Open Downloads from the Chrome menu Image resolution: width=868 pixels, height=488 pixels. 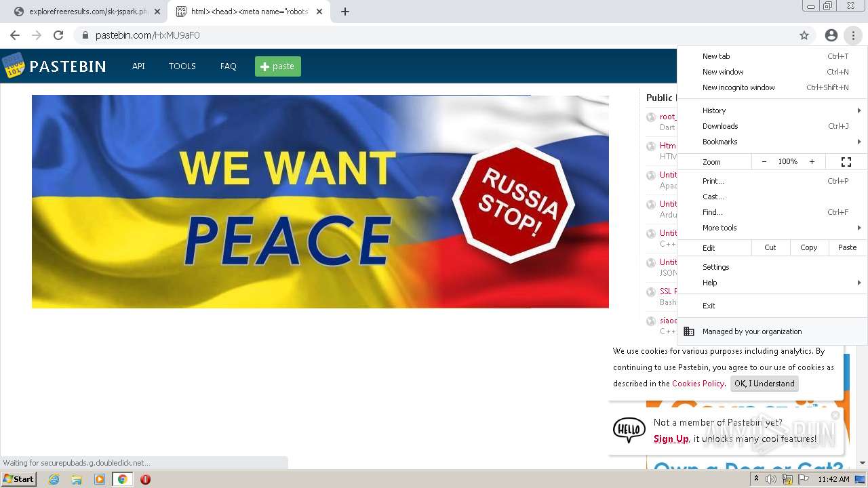(772, 126)
